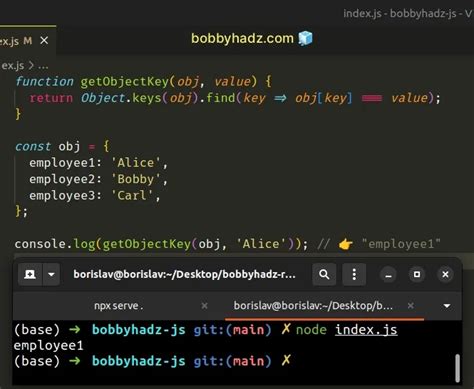Close the terminal window
Viewport: 474px width, 389px height.
pos(445,274)
